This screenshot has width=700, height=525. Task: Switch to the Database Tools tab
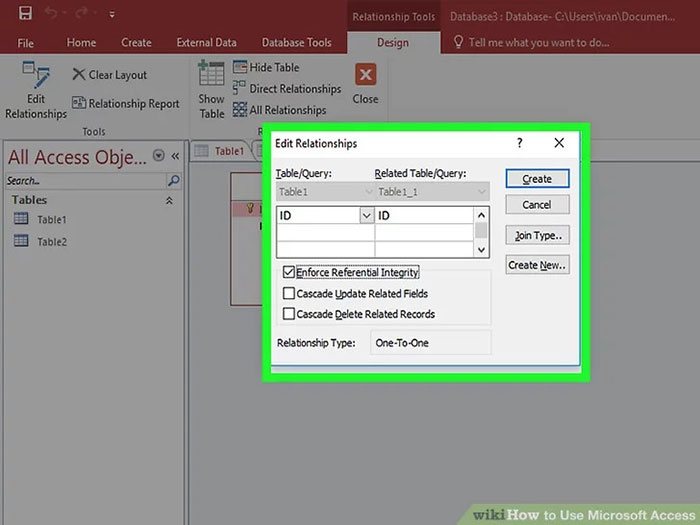(x=296, y=43)
